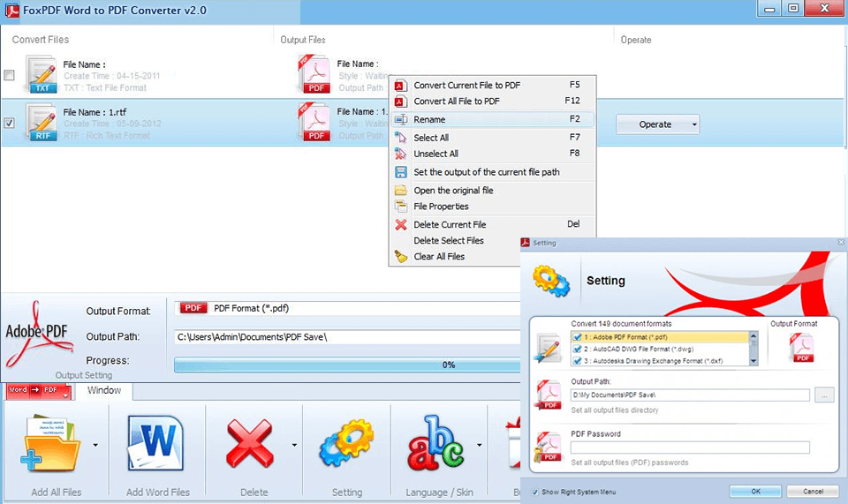Click the Select All cursor icon in menu

(401, 137)
